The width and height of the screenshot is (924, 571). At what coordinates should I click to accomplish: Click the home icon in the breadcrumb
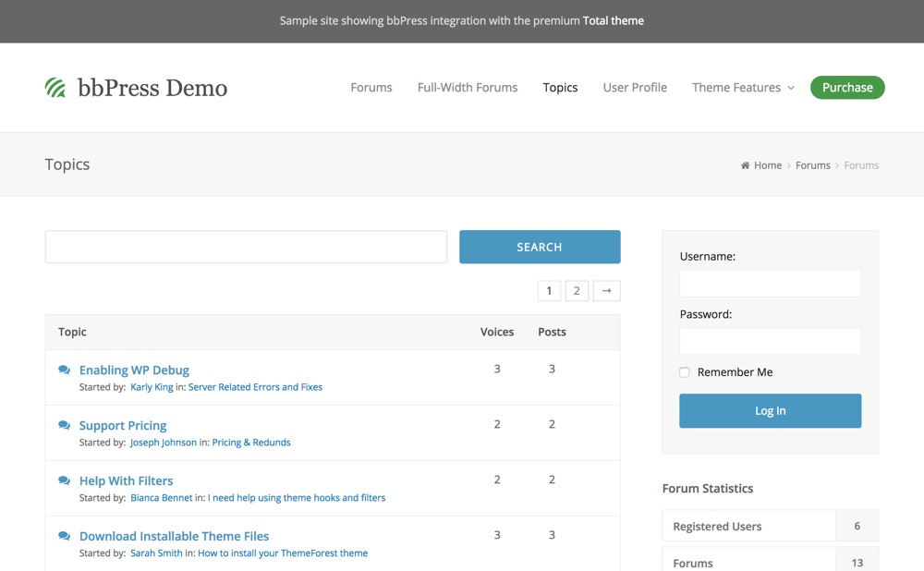745,165
